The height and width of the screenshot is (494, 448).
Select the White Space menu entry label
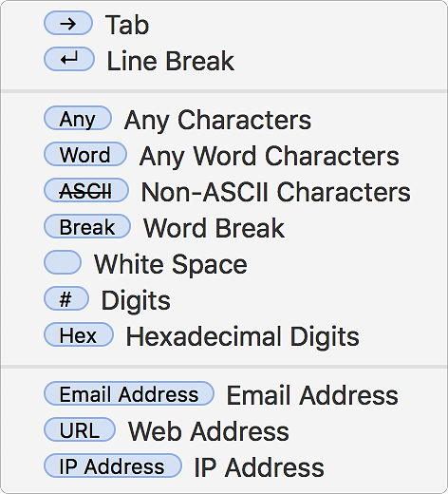click(x=171, y=264)
